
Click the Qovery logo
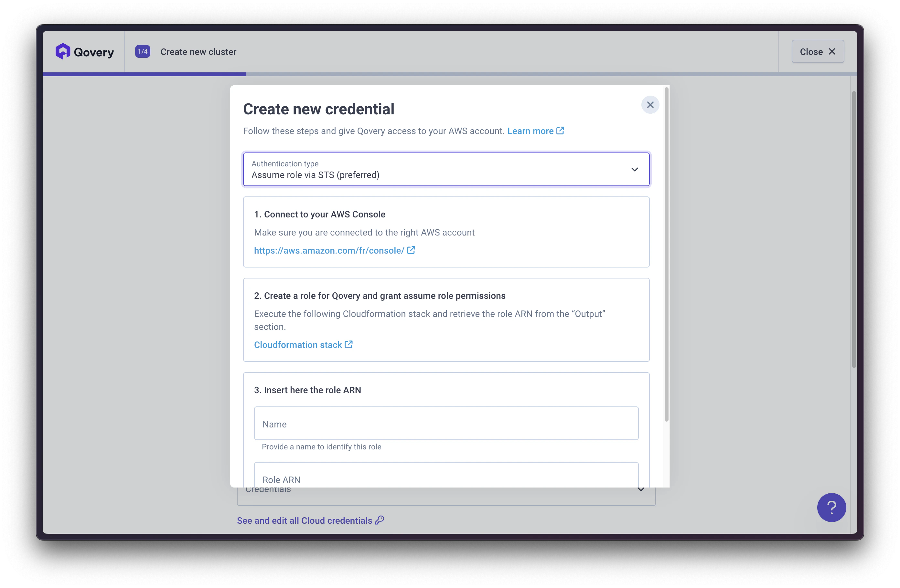pyautogui.click(x=85, y=51)
